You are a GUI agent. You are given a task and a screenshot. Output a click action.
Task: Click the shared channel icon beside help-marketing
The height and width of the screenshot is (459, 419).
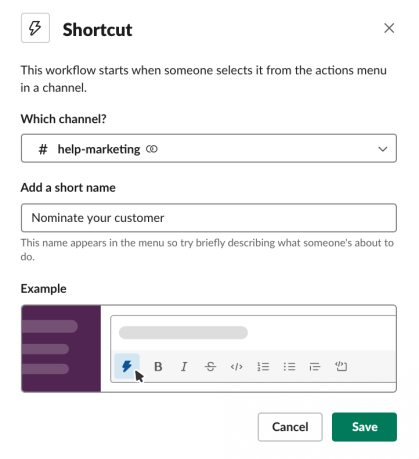click(152, 149)
